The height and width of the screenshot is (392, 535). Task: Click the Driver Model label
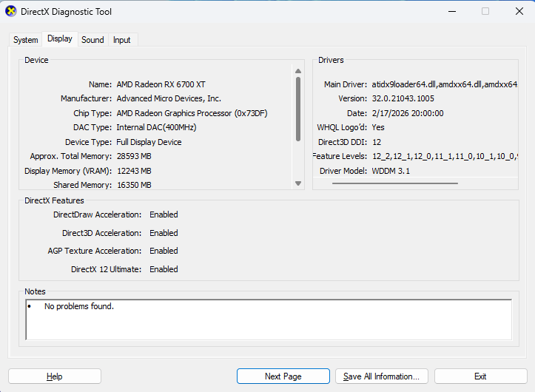[x=343, y=171]
